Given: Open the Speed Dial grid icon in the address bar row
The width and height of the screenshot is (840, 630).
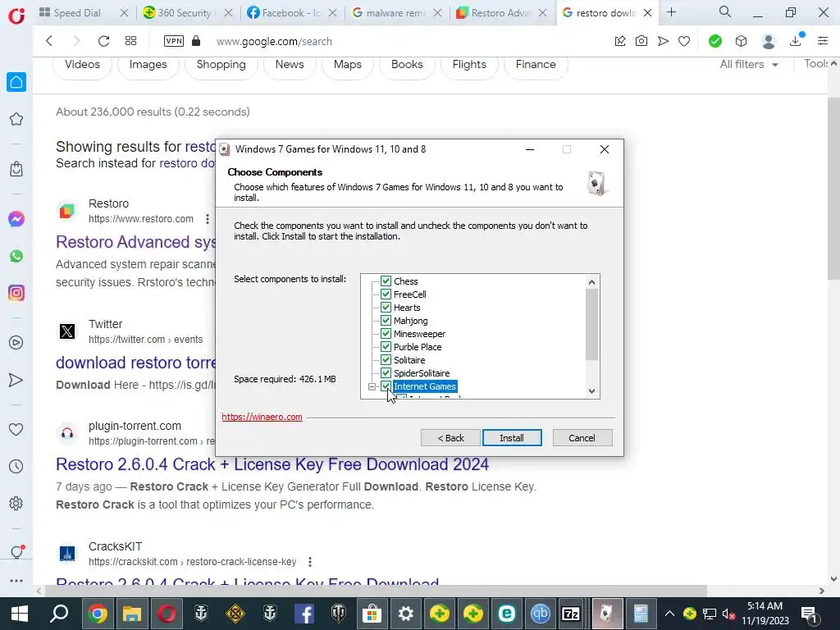Looking at the screenshot, I should pyautogui.click(x=130, y=41).
